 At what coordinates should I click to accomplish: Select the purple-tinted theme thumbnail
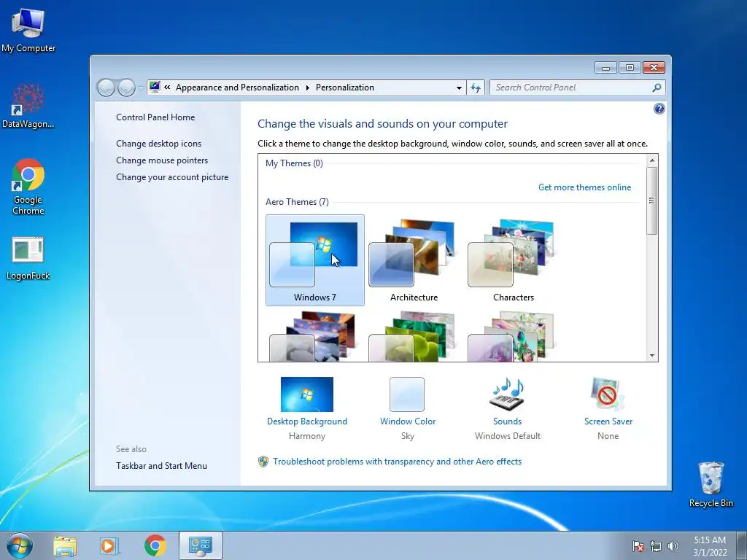tap(513, 336)
